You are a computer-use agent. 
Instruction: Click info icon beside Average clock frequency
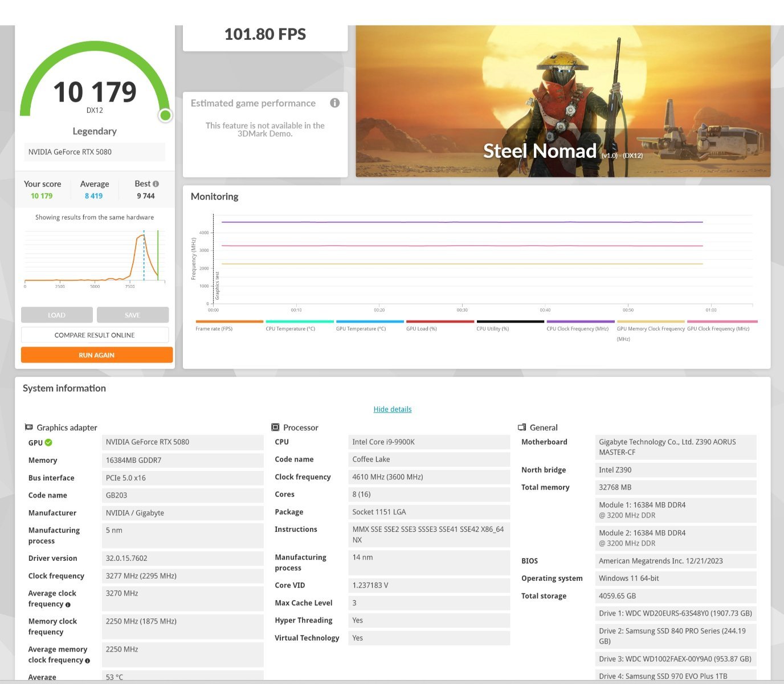coord(68,604)
